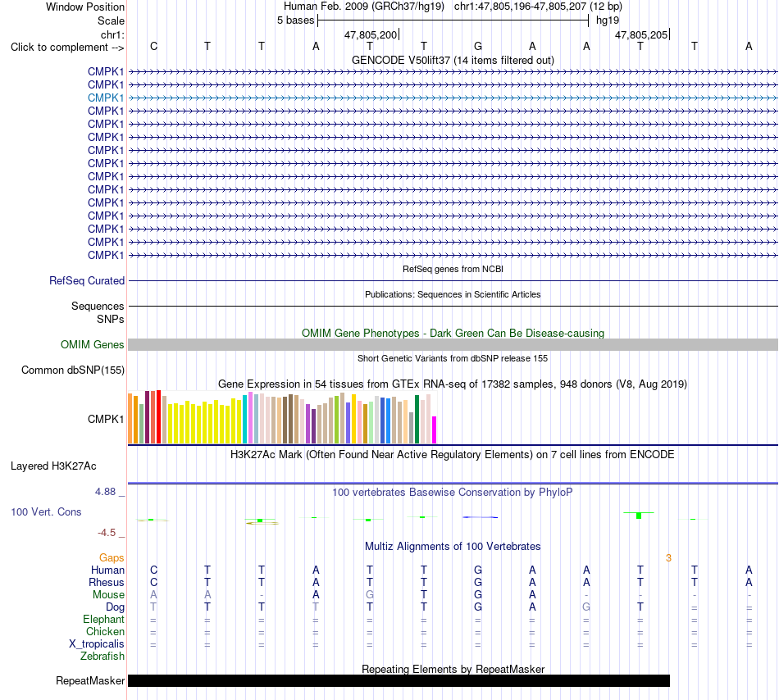Open "Repeating Elements by RepeatMasker" track title
The image size is (779, 700).
[453, 669]
